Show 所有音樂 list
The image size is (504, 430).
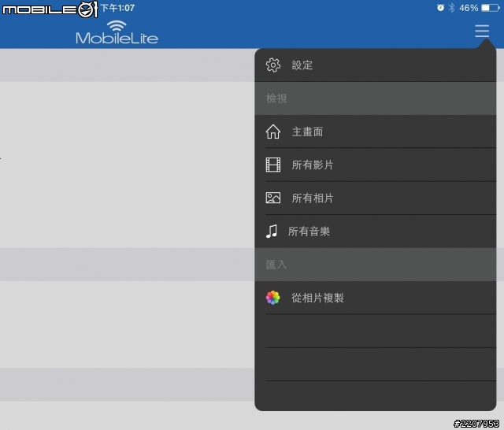pos(376,232)
